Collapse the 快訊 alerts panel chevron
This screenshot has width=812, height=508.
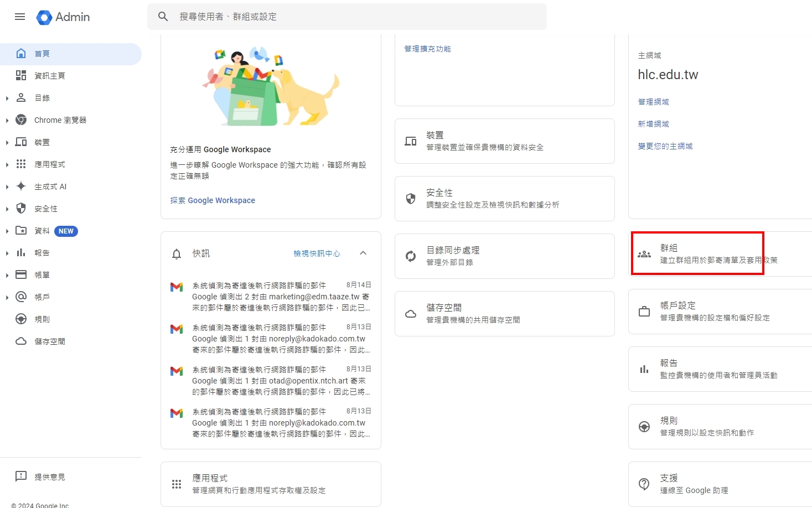coord(363,253)
